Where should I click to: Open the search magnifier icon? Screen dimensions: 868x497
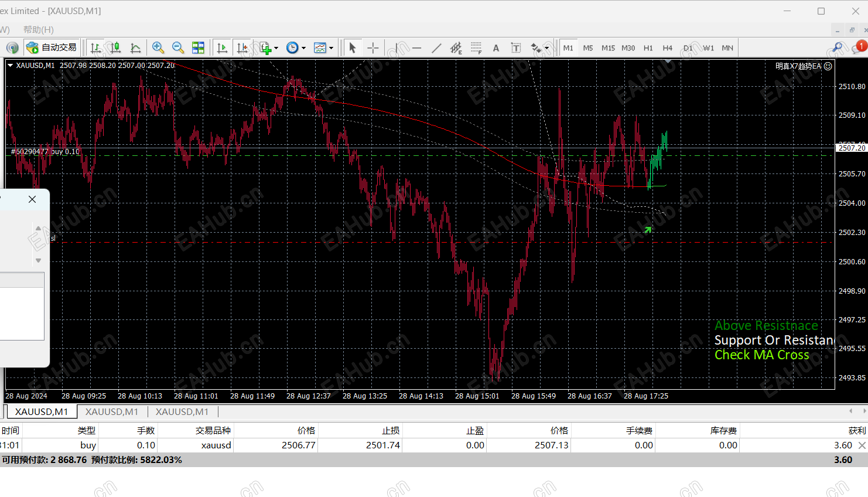tap(838, 47)
